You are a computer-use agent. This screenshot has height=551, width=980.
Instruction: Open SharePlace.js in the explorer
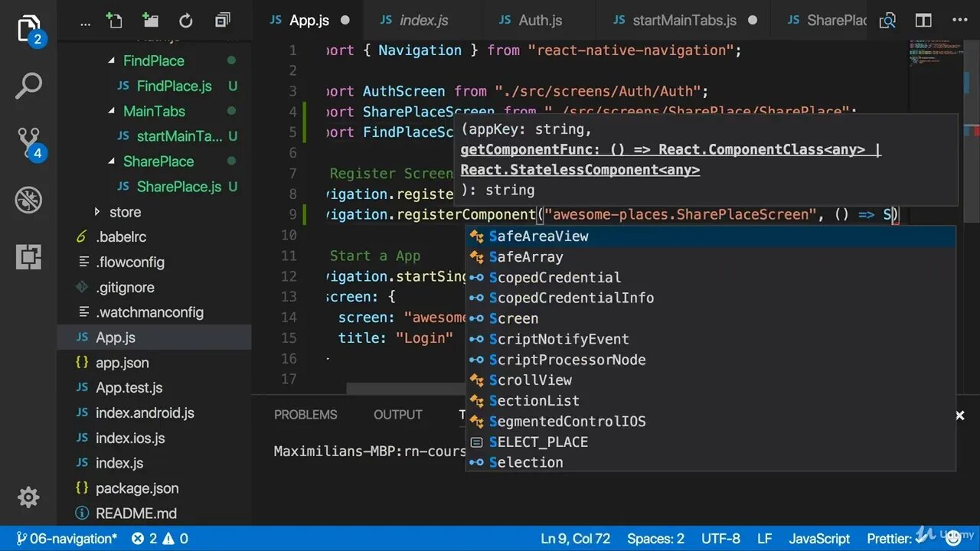[178, 187]
